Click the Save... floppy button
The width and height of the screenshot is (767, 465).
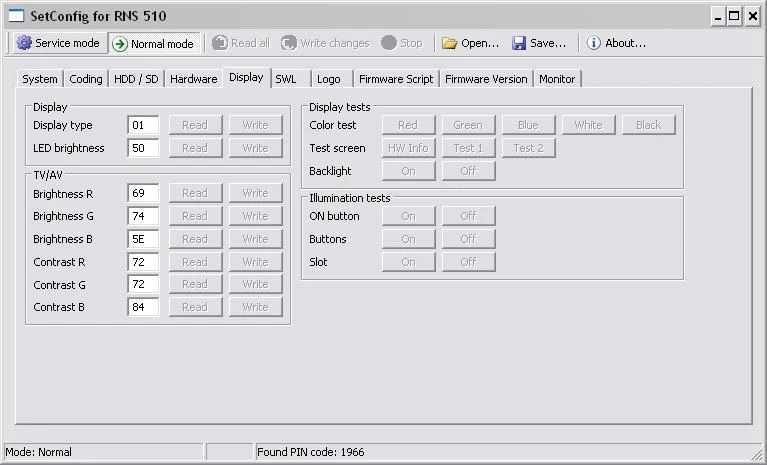tap(539, 43)
